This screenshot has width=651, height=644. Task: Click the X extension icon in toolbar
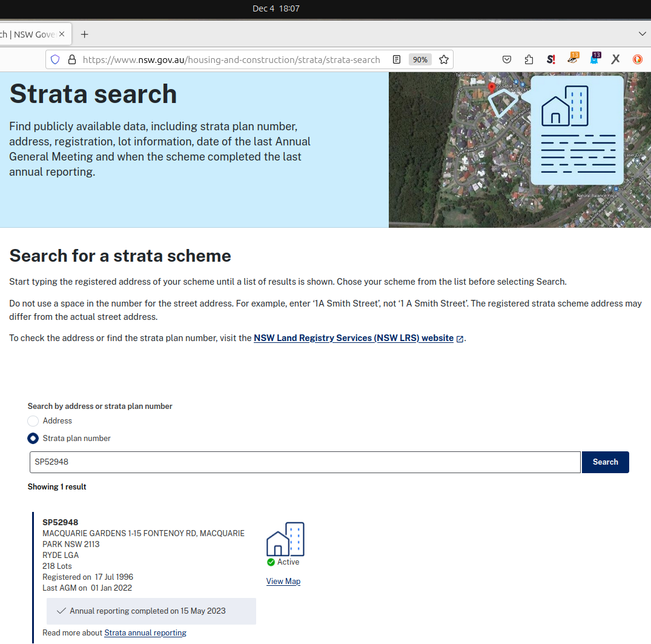pyautogui.click(x=615, y=59)
